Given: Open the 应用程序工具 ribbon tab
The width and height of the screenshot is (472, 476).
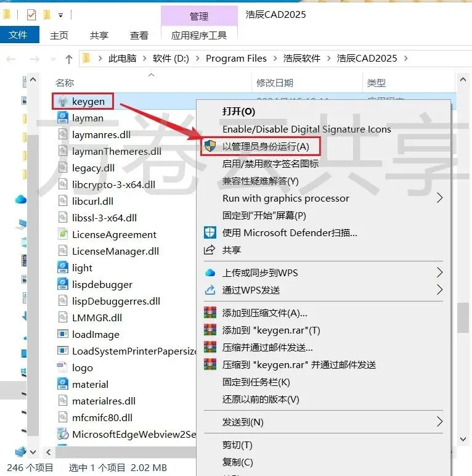Looking at the screenshot, I should 199,35.
